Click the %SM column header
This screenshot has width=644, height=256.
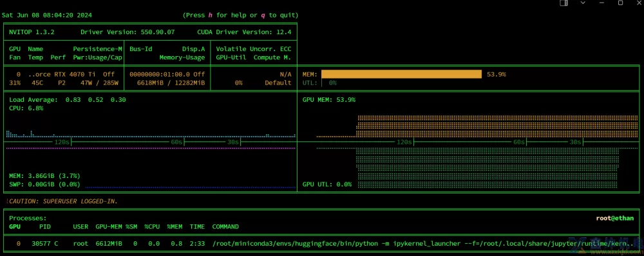pyautogui.click(x=131, y=227)
